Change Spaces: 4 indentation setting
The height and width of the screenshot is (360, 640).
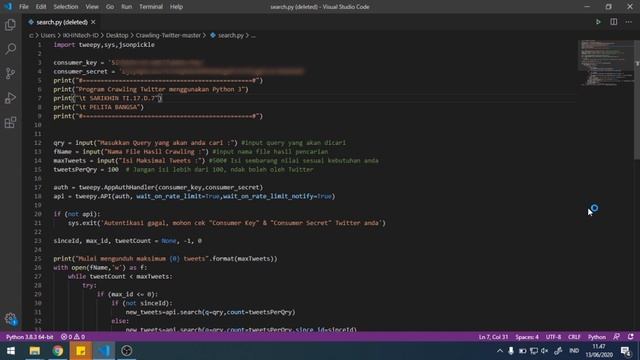(x=527, y=337)
